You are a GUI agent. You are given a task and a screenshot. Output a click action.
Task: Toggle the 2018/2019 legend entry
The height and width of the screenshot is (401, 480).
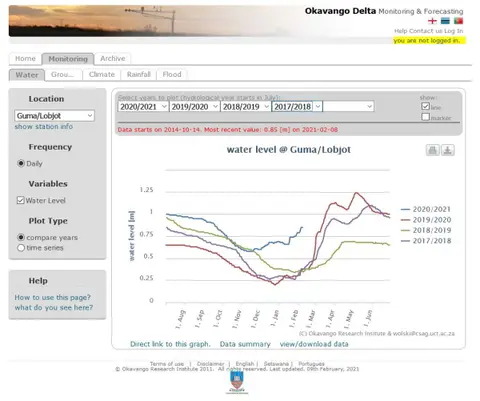tap(426, 230)
